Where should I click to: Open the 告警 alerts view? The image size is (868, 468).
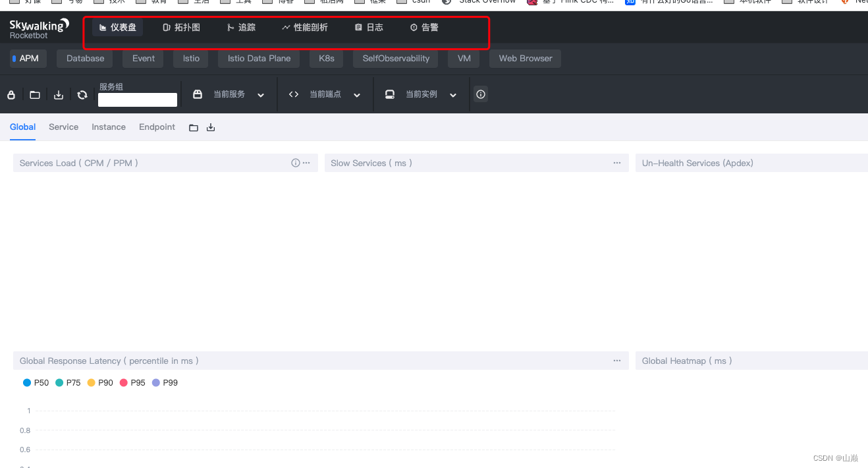[423, 27]
